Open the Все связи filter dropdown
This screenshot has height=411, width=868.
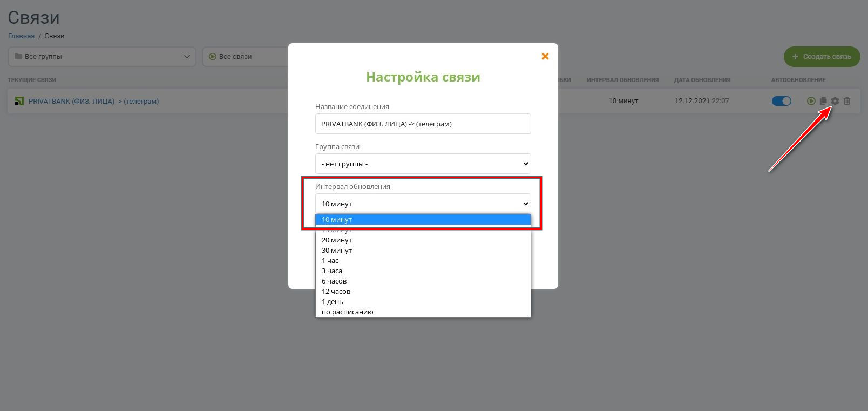246,57
